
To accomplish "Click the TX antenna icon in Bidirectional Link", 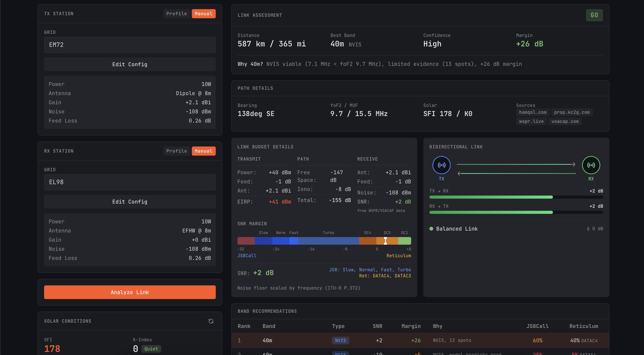I will tap(441, 165).
